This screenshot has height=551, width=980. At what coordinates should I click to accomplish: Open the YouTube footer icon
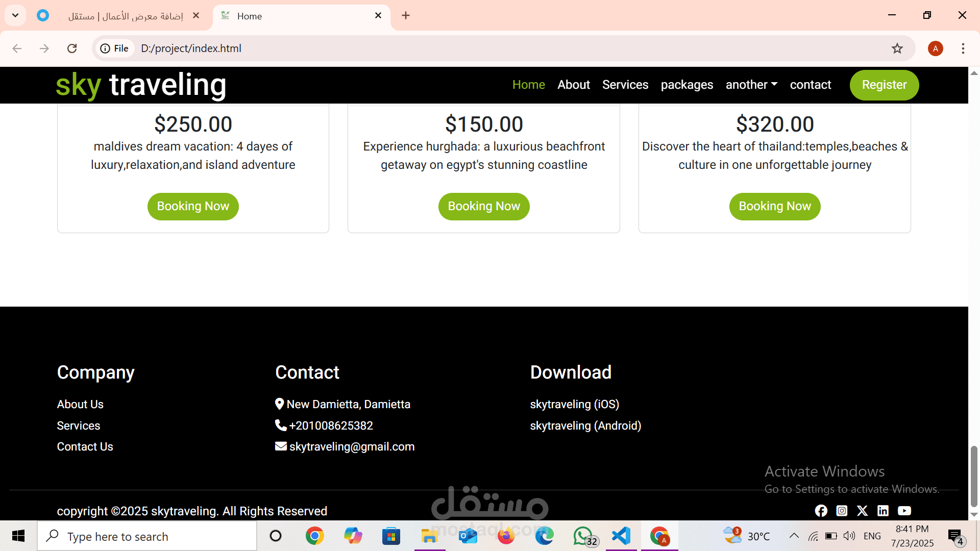click(x=904, y=511)
